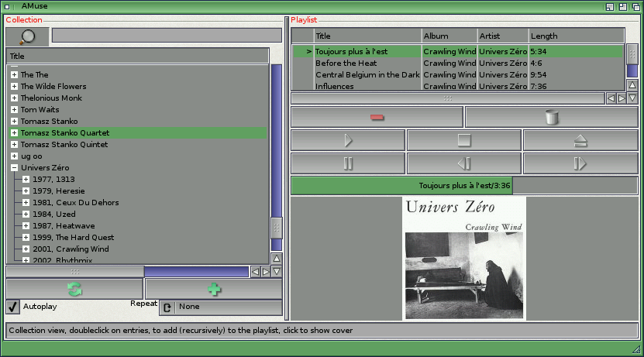Viewport: 644px width, 357px height.
Task: Click the divider bar between Collection and Playlist
Action: [x=287, y=169]
